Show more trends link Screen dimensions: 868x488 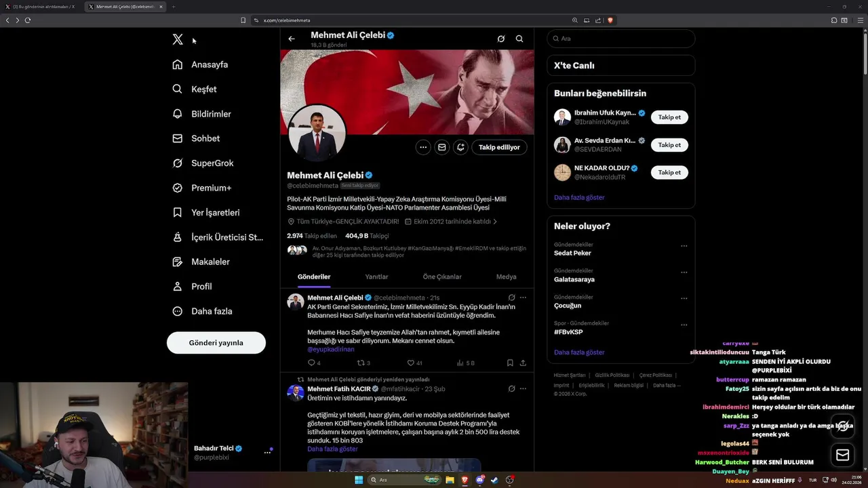pyautogui.click(x=579, y=352)
